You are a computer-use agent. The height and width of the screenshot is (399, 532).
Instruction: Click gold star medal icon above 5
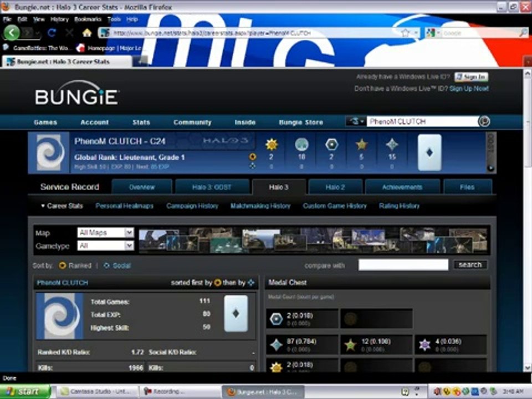pyautogui.click(x=361, y=145)
